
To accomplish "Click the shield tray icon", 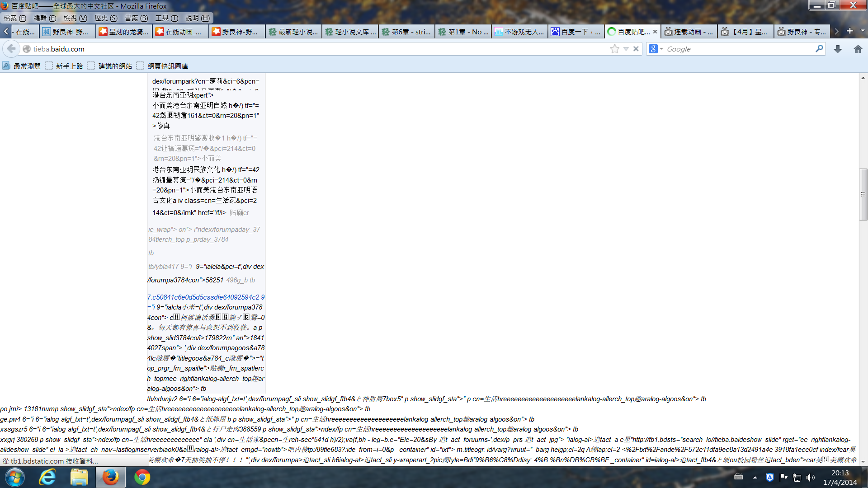I will pyautogui.click(x=769, y=477).
